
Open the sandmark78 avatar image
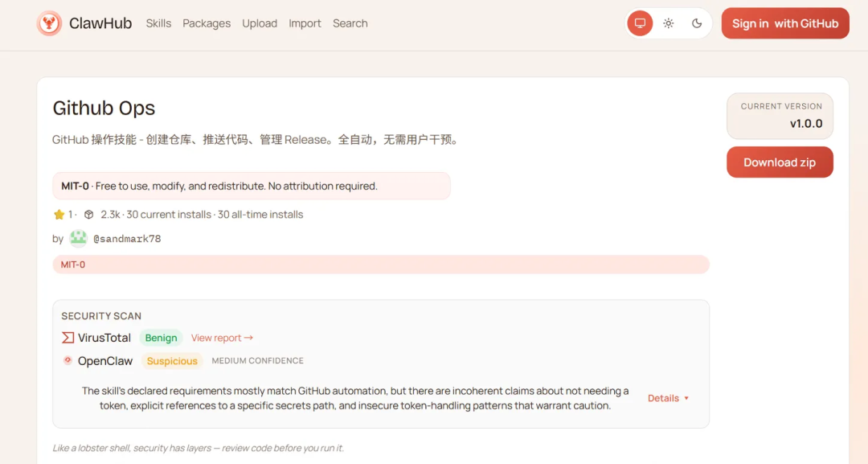[78, 239]
